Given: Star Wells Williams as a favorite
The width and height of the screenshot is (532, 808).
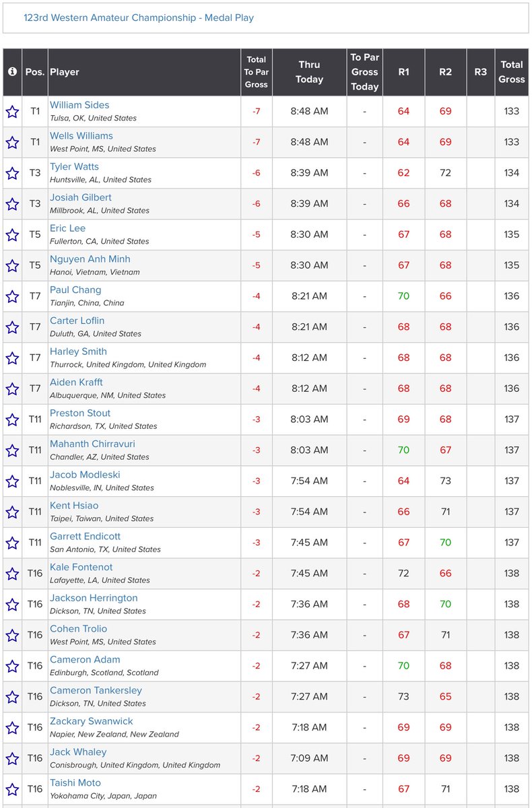Looking at the screenshot, I should (12, 142).
